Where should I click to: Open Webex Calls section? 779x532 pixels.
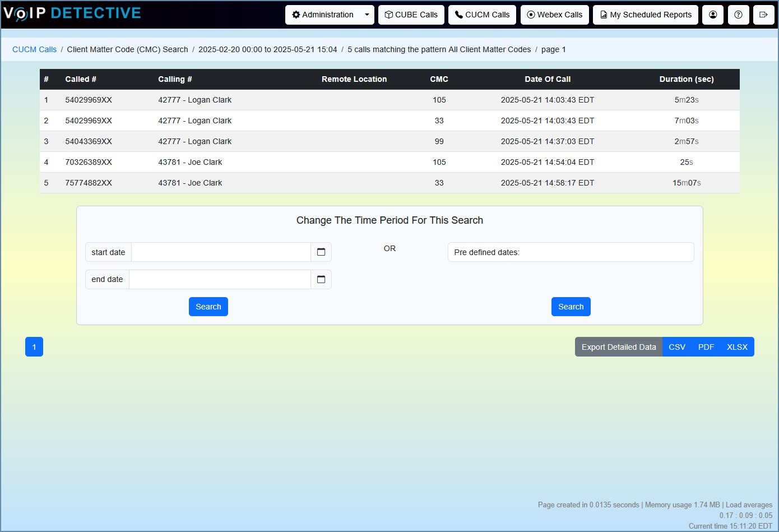[555, 15]
